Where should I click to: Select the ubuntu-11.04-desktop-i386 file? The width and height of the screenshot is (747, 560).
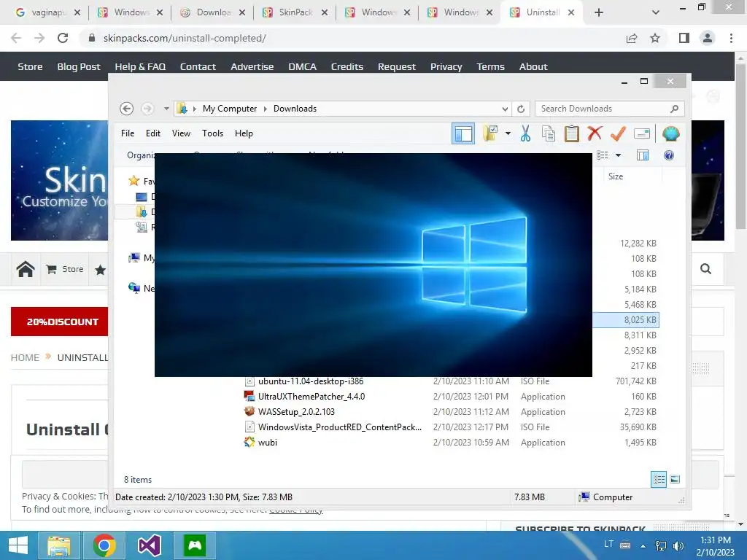[311, 381]
